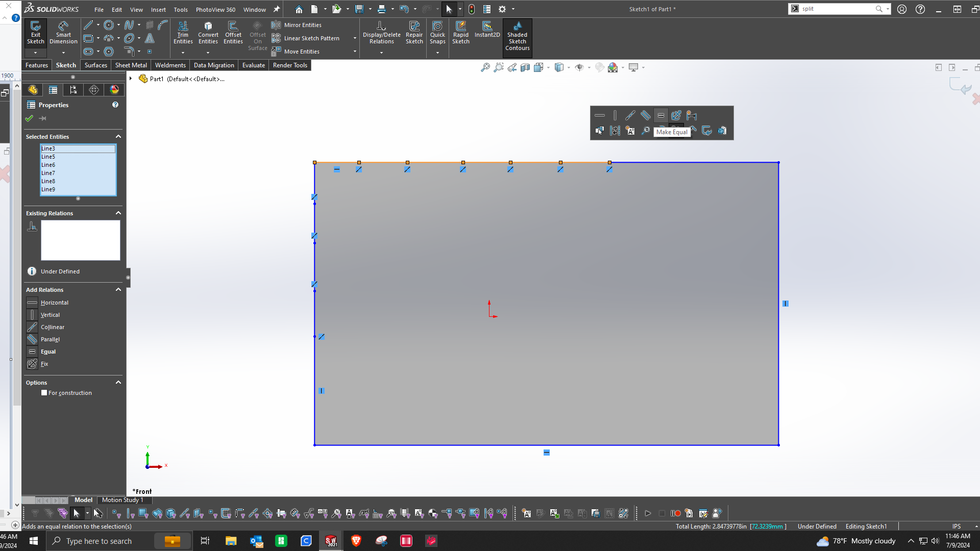Click the Exit Sketch button
980x551 pixels.
[35, 33]
